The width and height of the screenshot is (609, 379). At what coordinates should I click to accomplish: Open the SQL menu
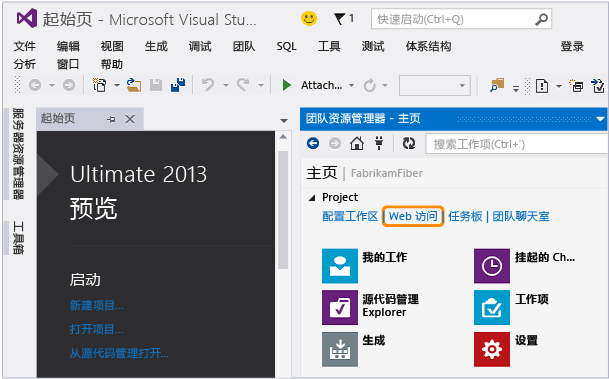click(x=286, y=46)
